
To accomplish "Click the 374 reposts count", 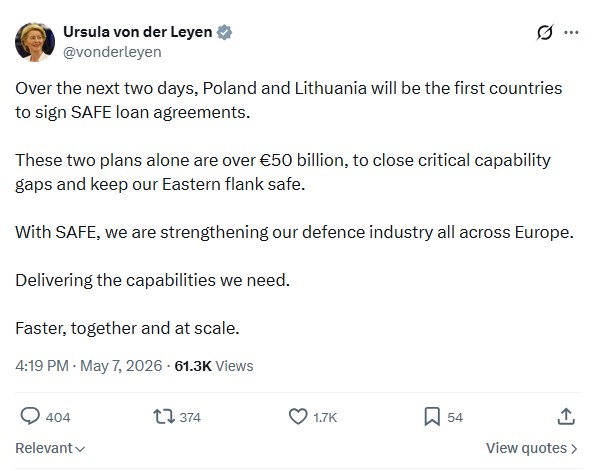I will (190, 418).
